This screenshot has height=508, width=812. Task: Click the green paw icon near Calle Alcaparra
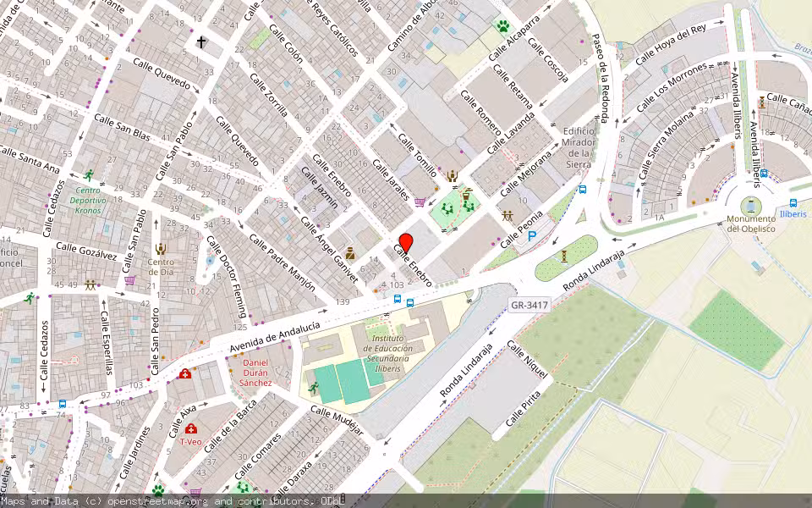point(503,26)
